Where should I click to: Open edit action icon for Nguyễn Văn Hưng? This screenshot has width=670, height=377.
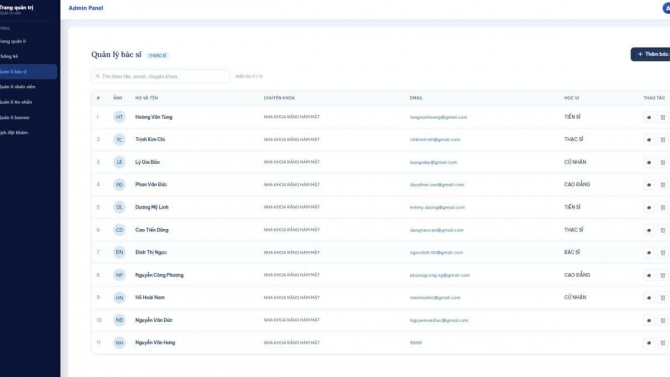(x=649, y=343)
